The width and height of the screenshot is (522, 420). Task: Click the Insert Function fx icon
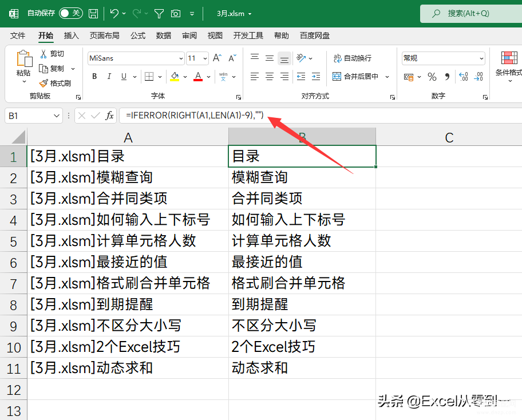[x=109, y=116]
